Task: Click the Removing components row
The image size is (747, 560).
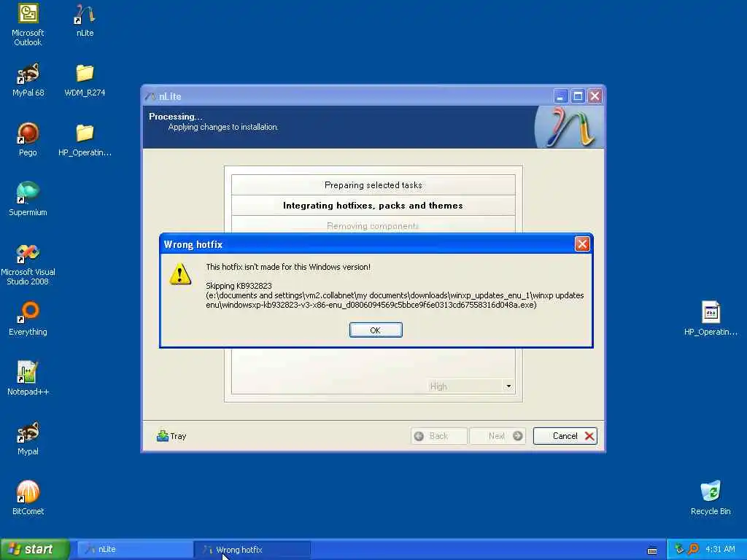Action: (x=373, y=225)
